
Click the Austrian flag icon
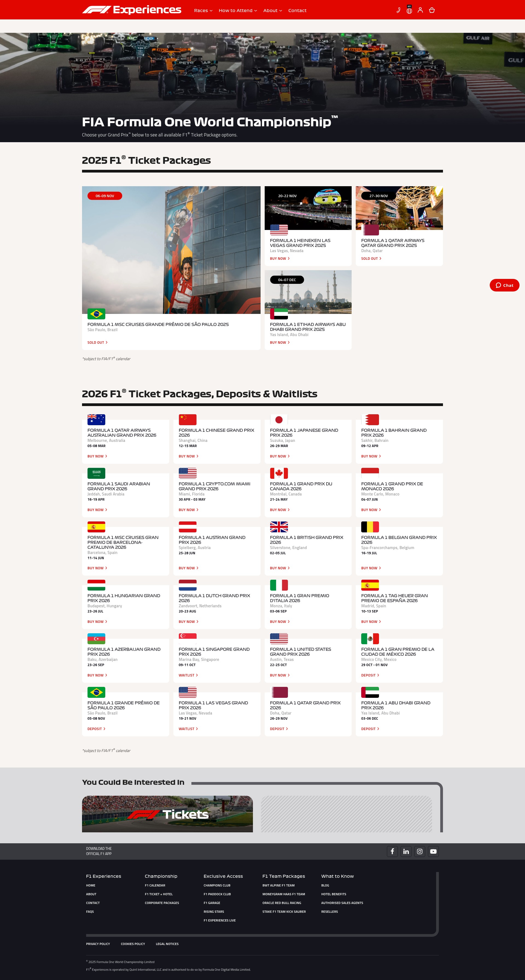pos(188,527)
